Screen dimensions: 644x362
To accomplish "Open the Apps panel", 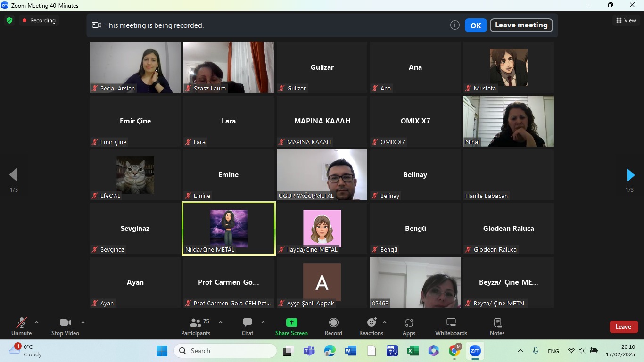I will click(x=409, y=327).
